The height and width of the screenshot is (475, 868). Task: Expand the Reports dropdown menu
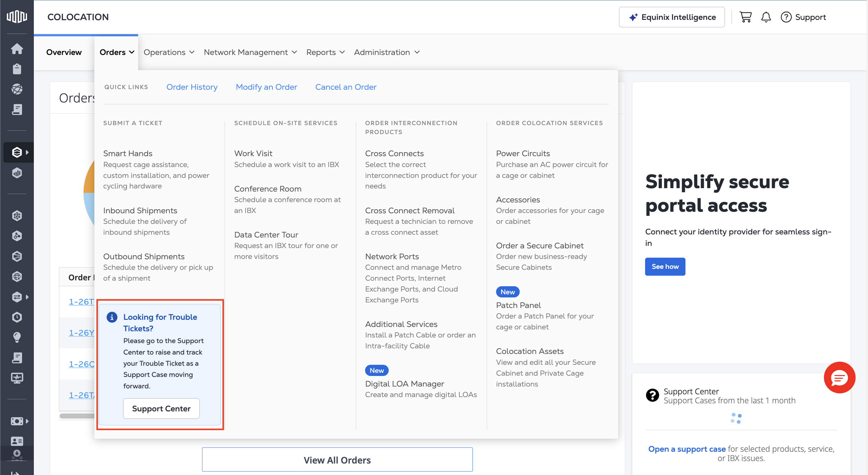(x=325, y=52)
